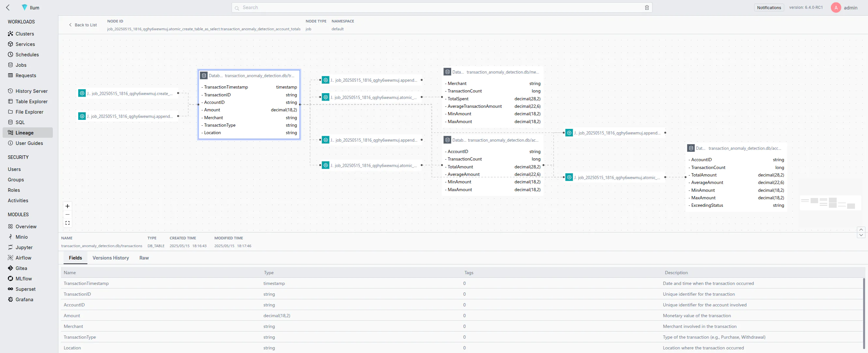Image resolution: width=868 pixels, height=353 pixels.
Task: Click 'Merchant involved in the transaction' description
Action: click(699, 326)
